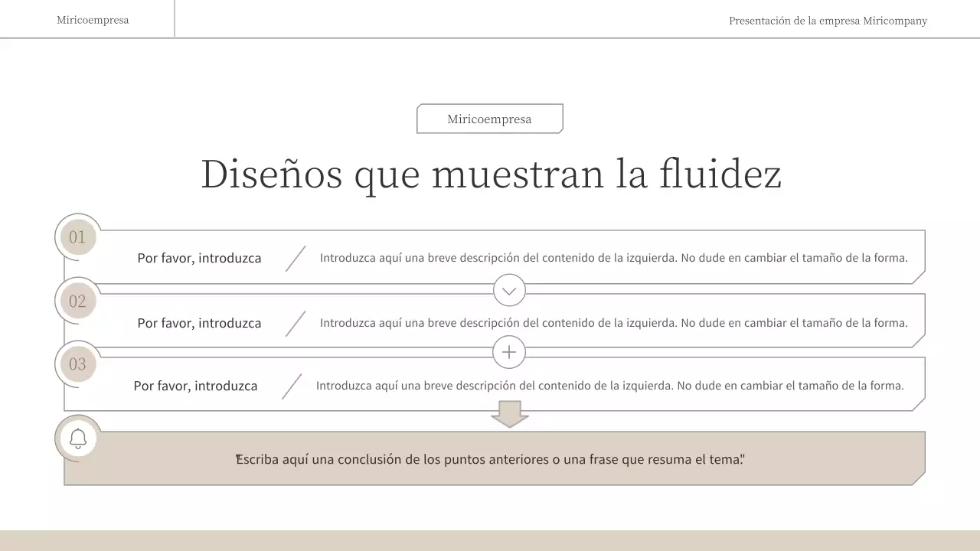Click the Por favor, introduzca text in row one
980x551 pixels.
coord(199,258)
